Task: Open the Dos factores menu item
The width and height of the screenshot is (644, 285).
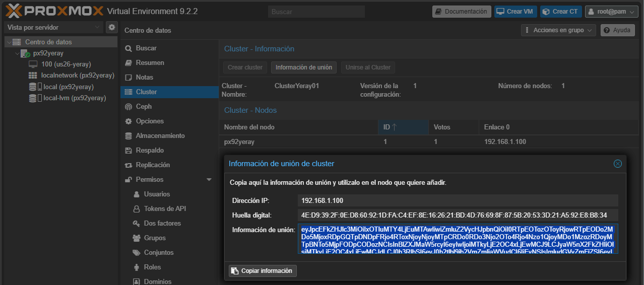Action: [169, 224]
